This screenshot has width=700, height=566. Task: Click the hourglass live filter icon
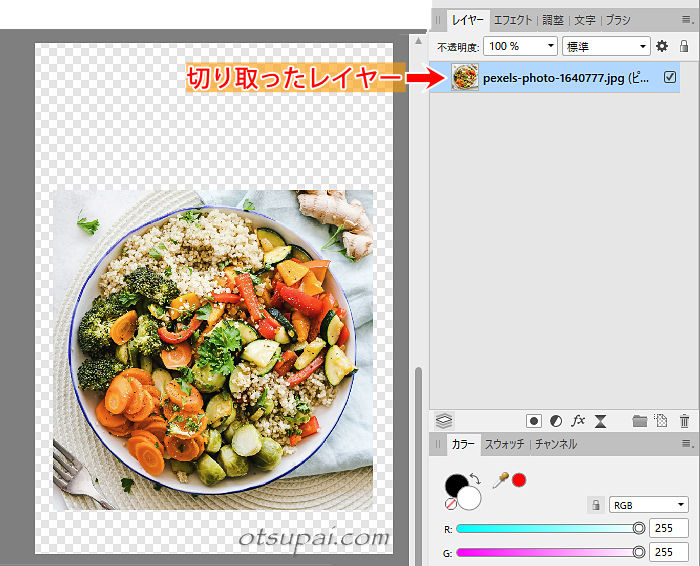tap(601, 421)
